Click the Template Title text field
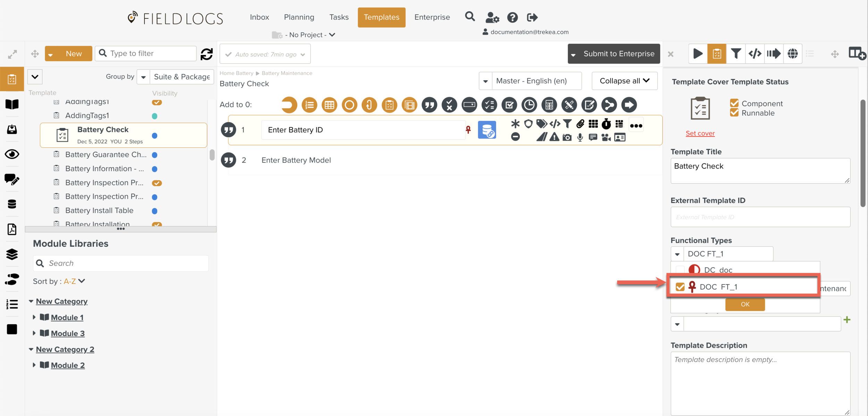The width and height of the screenshot is (868, 416). point(760,171)
